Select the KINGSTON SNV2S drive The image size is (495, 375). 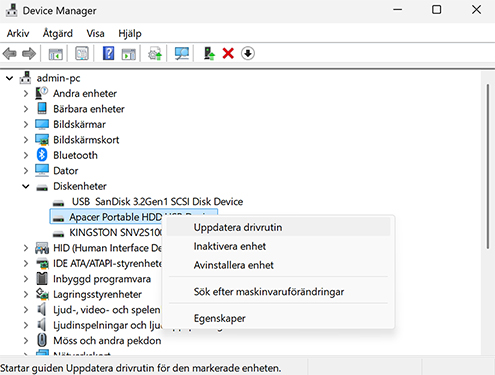[115, 232]
